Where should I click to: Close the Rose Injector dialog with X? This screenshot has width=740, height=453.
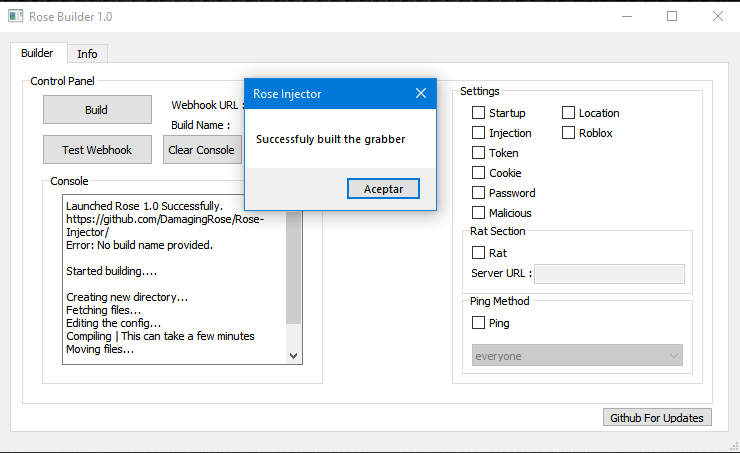(x=420, y=93)
